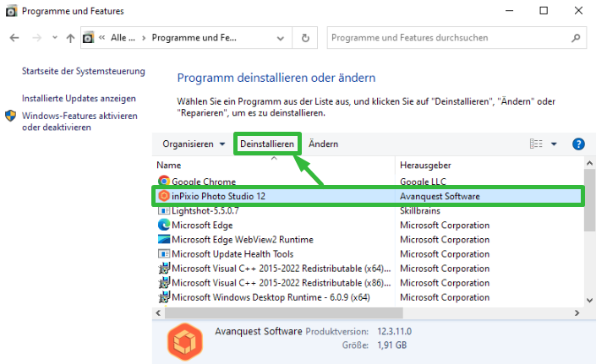Click the vertical scrollbar thumb
The height and width of the screenshot is (364, 596).
pos(589,200)
